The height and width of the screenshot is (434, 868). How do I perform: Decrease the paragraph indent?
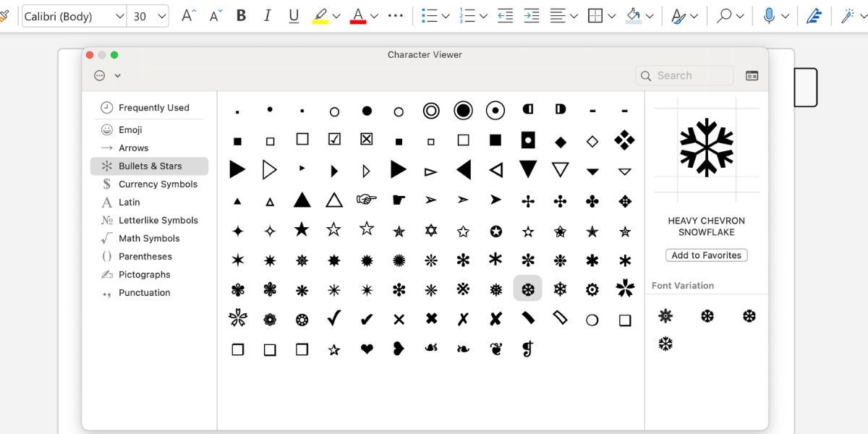(x=505, y=16)
